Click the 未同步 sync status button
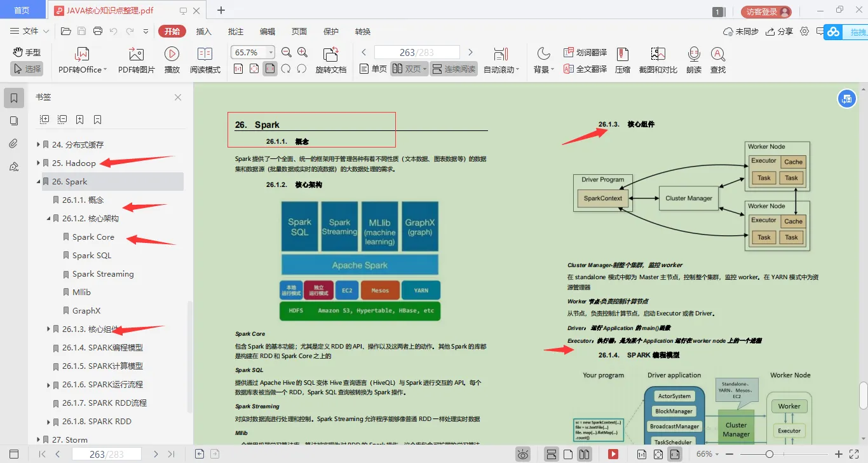The image size is (868, 463). tap(741, 31)
